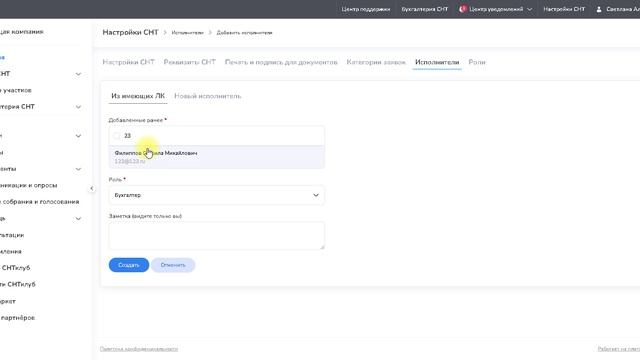The width and height of the screenshot is (640, 360).
Task: Expand the notification center dropdown arrow
Action: [x=529, y=9]
